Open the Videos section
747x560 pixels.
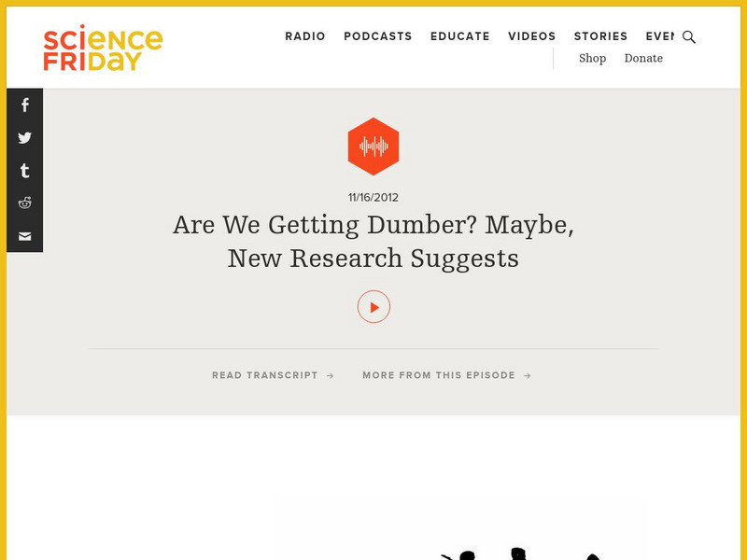532,36
